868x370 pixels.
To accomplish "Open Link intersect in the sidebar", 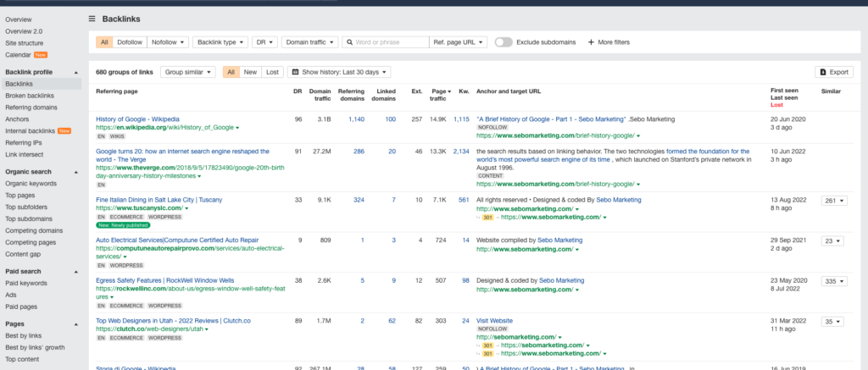I will point(24,154).
